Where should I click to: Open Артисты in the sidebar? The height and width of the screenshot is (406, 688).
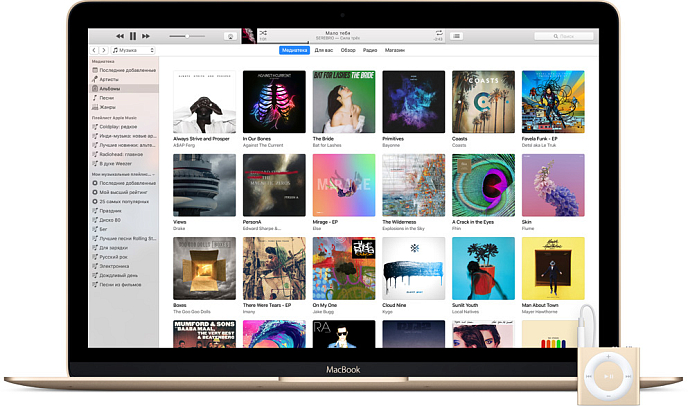tap(124, 79)
